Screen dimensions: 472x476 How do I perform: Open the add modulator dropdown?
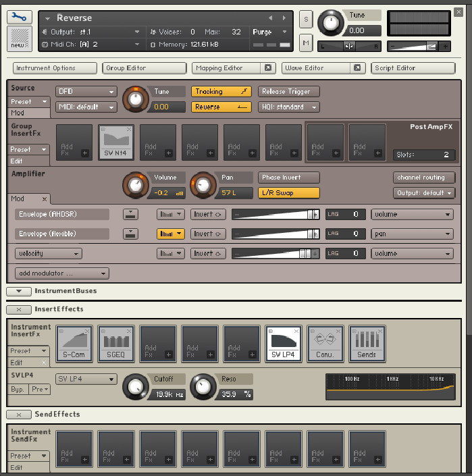pyautogui.click(x=62, y=273)
